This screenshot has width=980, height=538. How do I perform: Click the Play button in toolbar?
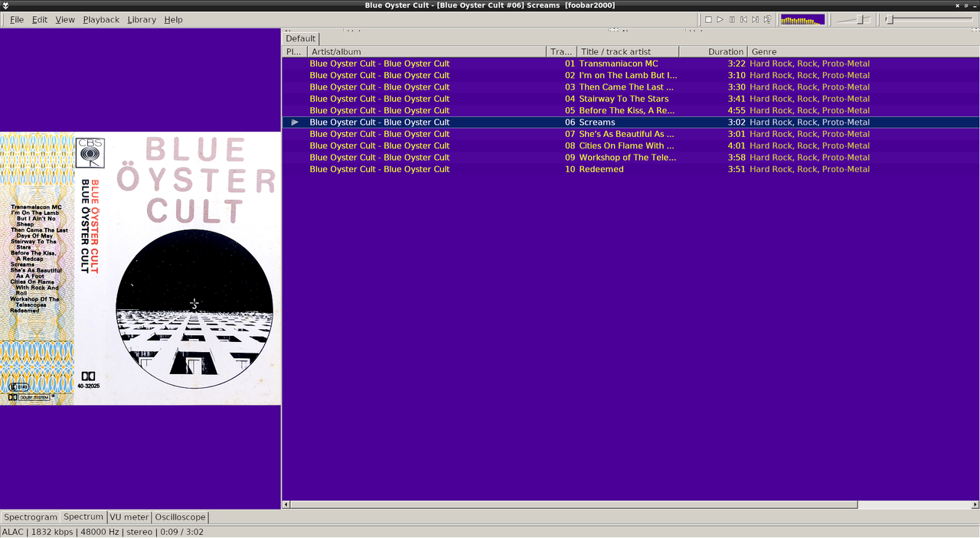click(720, 19)
